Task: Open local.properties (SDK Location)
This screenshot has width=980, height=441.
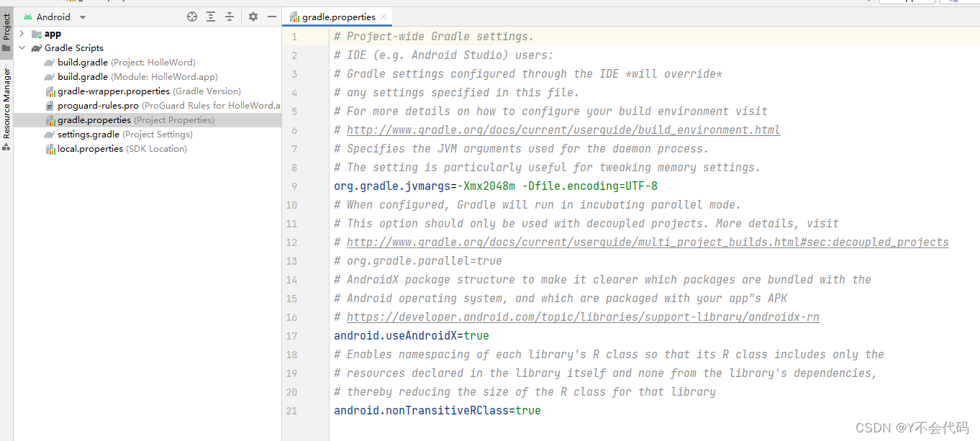Action: pyautogui.click(x=122, y=149)
